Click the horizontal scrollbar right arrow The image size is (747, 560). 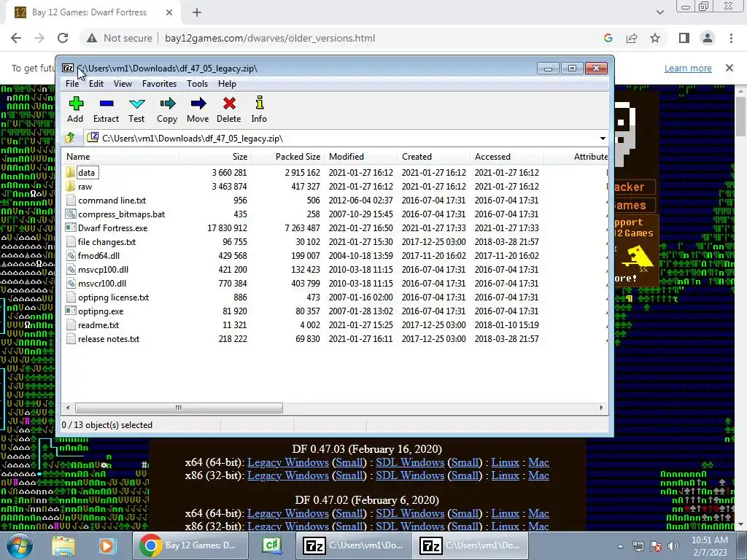601,408
